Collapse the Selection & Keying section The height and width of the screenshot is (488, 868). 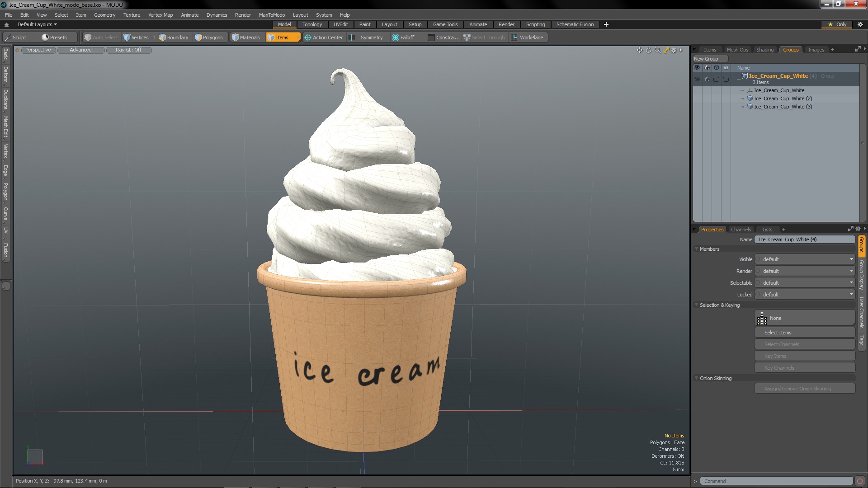pyautogui.click(x=697, y=305)
